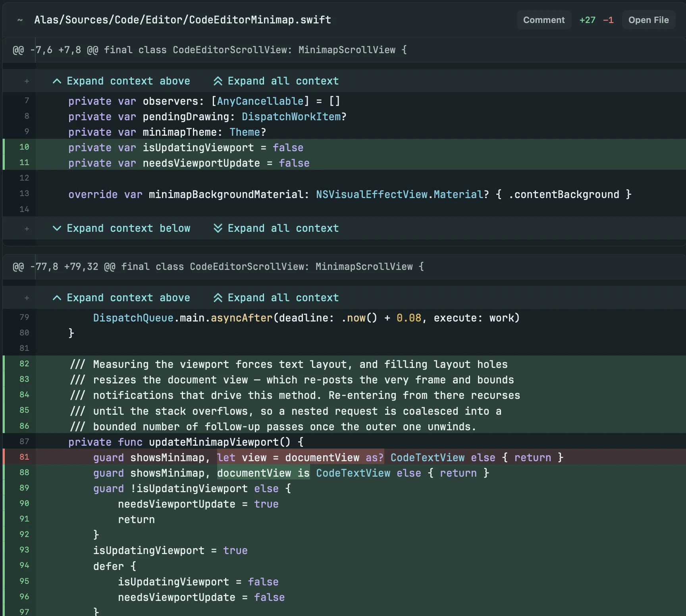The image size is (686, 616).
Task: Click 'needsViewportUpdate = false' on line 96
Action: click(201, 597)
